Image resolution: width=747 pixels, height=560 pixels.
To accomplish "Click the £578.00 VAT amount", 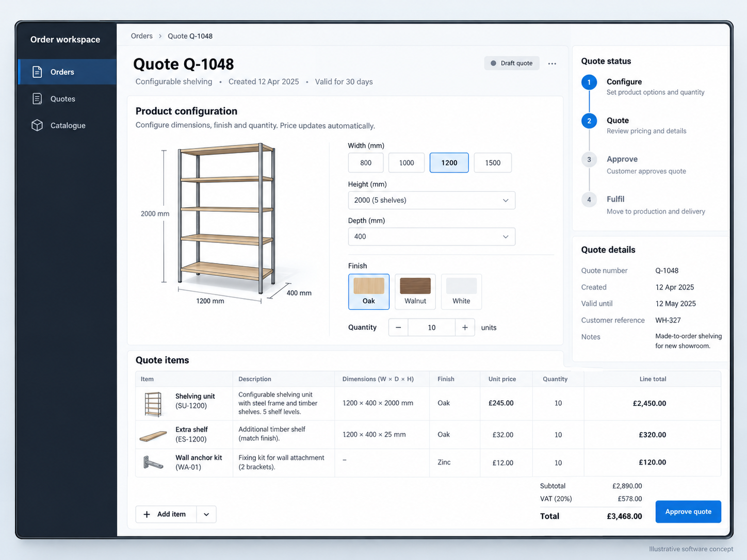I will point(630,499).
